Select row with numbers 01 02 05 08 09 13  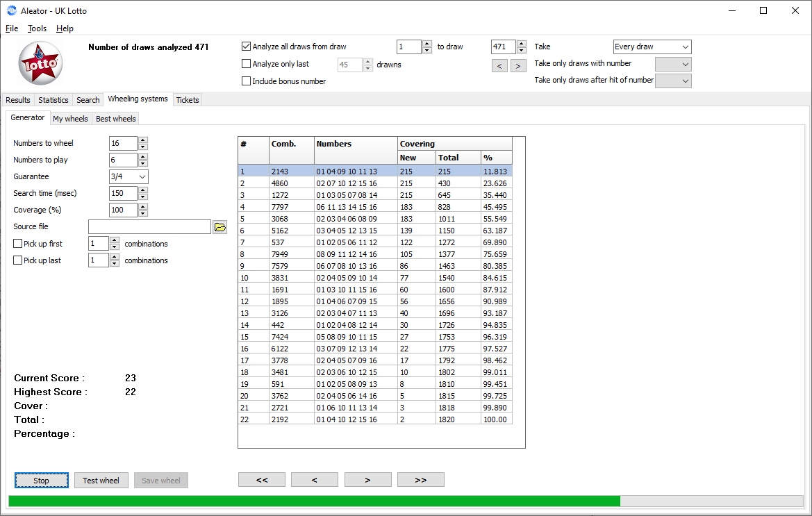(375, 384)
